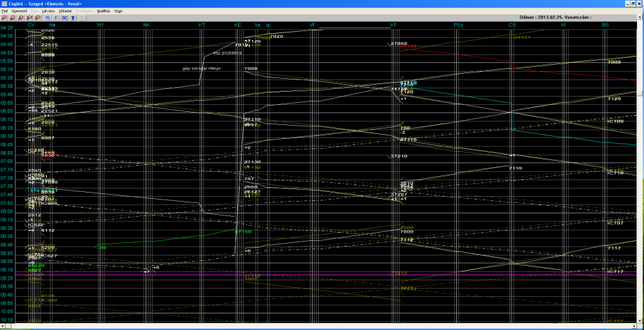Click the train label 7809 near KE
This screenshot has width=644, height=330.
pyautogui.click(x=250, y=68)
